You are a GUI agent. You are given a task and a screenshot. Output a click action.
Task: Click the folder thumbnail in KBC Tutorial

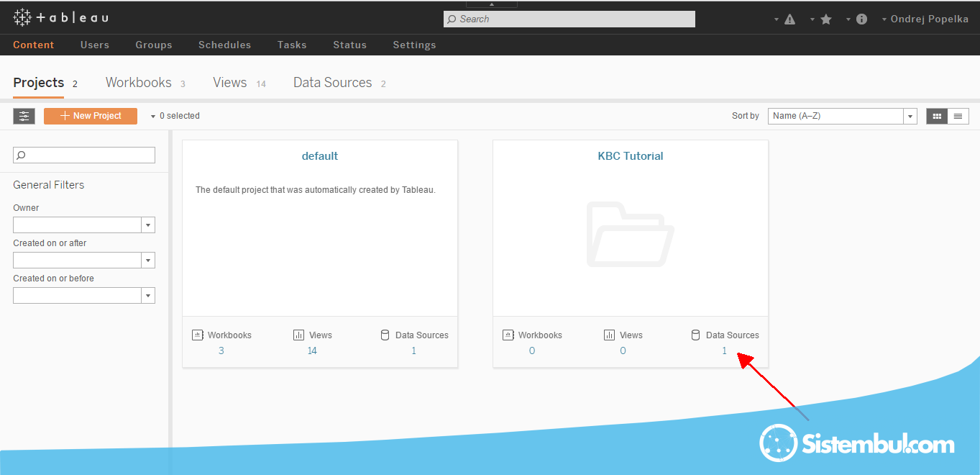pyautogui.click(x=630, y=235)
